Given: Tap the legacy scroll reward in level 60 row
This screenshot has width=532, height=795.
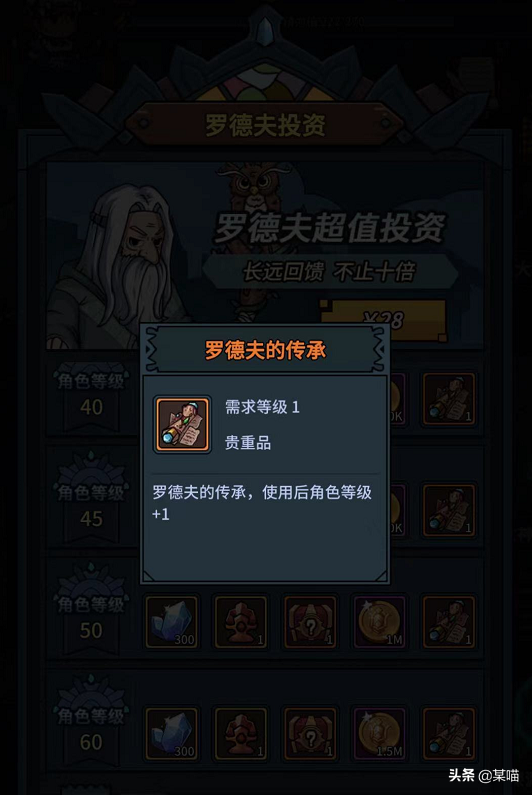Looking at the screenshot, I should [449, 734].
